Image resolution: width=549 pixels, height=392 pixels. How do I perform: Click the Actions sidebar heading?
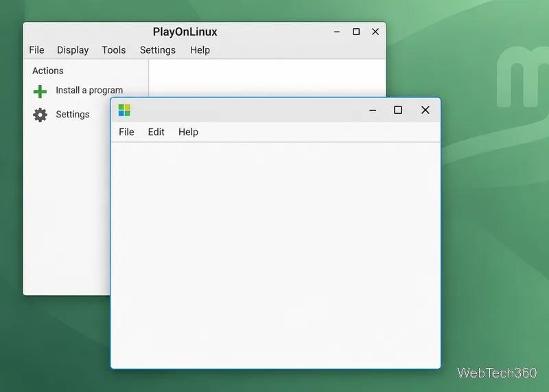(48, 71)
